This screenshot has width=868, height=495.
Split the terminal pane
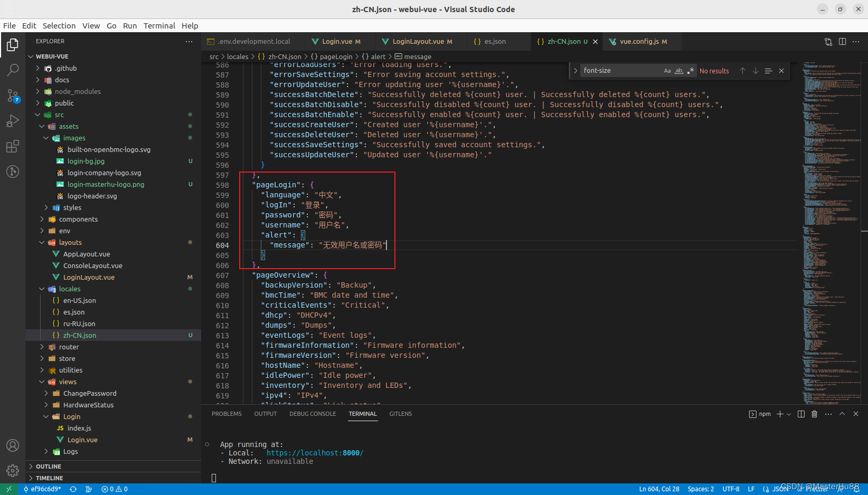[801, 414]
